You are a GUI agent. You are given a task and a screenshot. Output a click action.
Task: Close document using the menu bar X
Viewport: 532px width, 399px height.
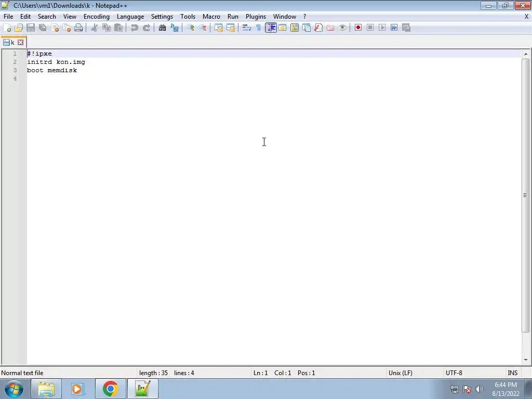click(x=527, y=17)
